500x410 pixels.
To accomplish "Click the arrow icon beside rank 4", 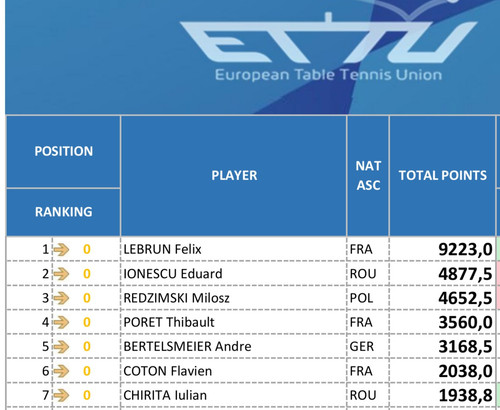I will point(62,322).
